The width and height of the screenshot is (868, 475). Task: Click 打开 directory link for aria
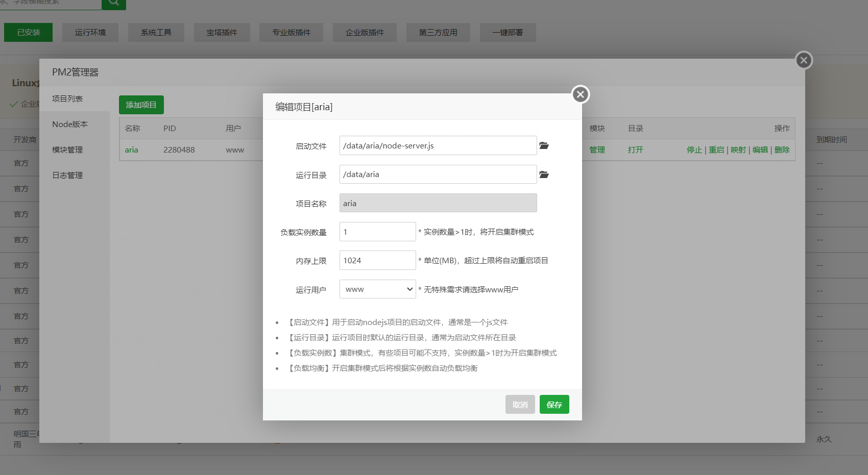[636, 150]
